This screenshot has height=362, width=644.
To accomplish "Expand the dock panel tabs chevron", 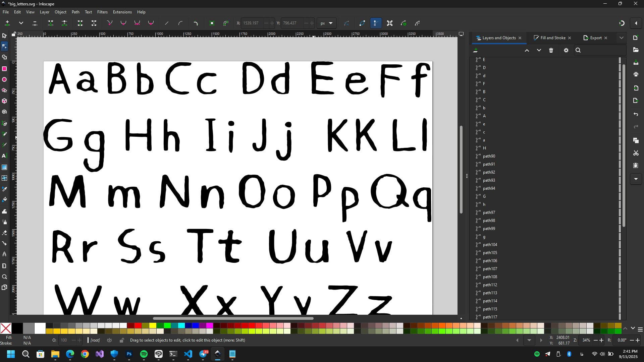I will (x=621, y=38).
